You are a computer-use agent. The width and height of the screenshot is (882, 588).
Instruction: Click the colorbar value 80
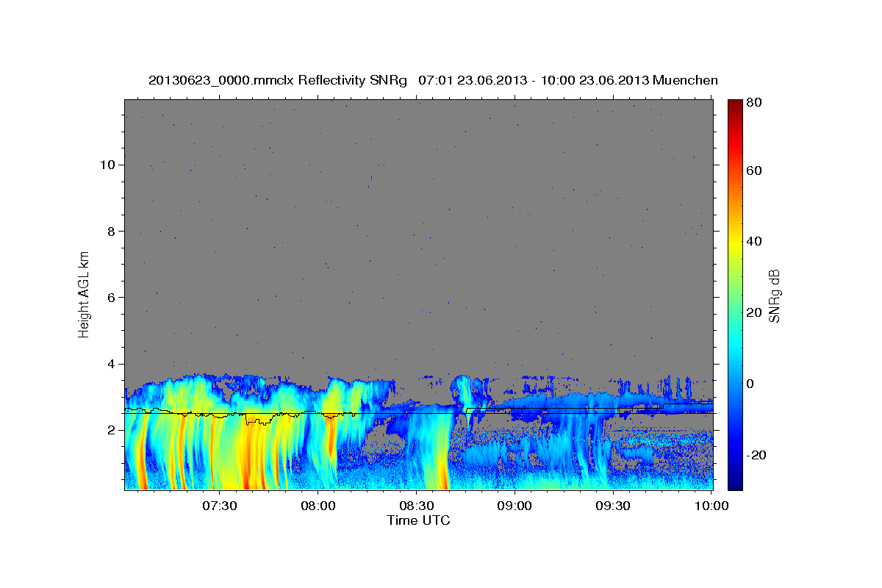[755, 103]
